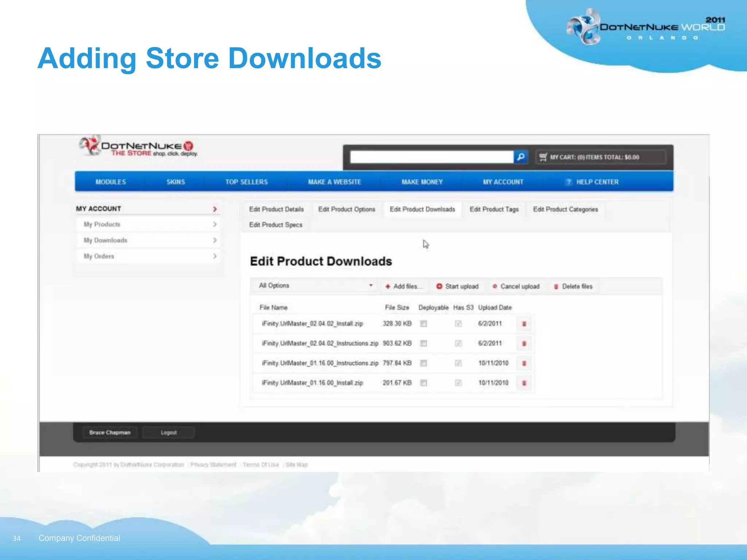This screenshot has width=747, height=560.
Task: Delete the UrlMaster_01.16.00_Instructions.zip file via trash icon
Action: click(x=524, y=363)
